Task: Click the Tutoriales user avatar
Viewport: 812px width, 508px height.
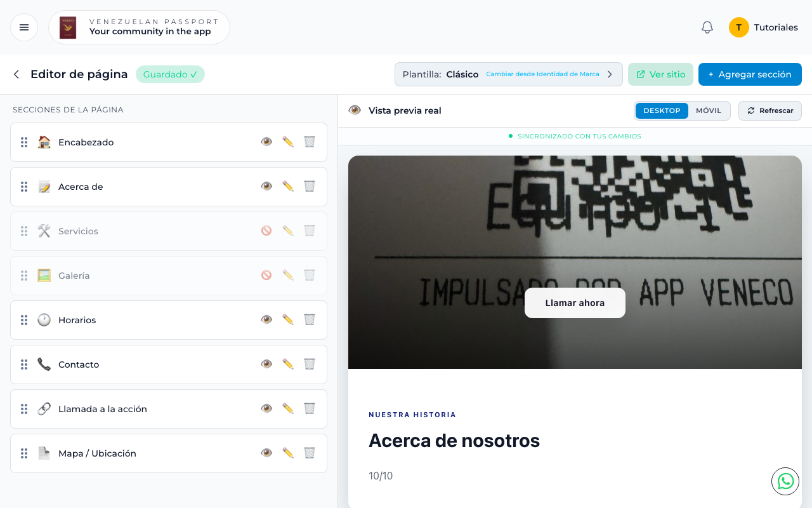Action: pyautogui.click(x=738, y=27)
